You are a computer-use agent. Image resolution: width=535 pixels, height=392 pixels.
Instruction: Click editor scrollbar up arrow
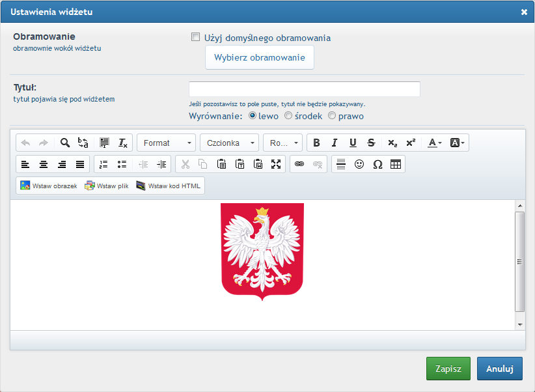[x=520, y=206]
